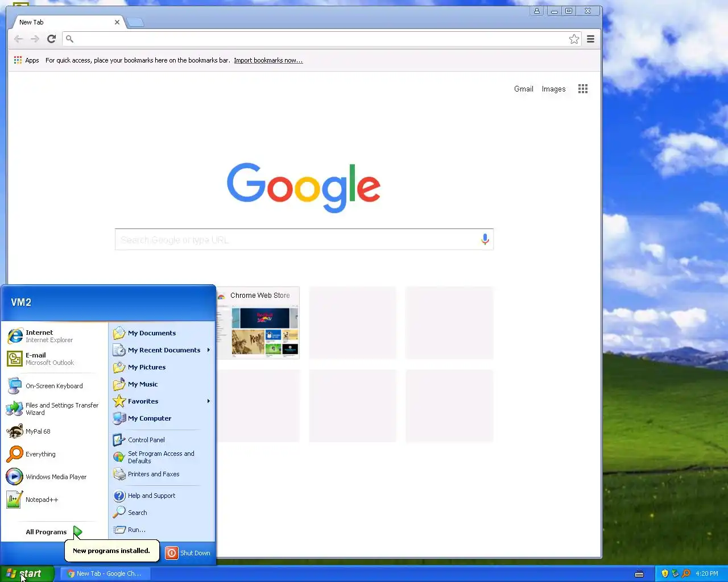Open Gmail link
This screenshot has height=582, width=728.
pyautogui.click(x=524, y=89)
